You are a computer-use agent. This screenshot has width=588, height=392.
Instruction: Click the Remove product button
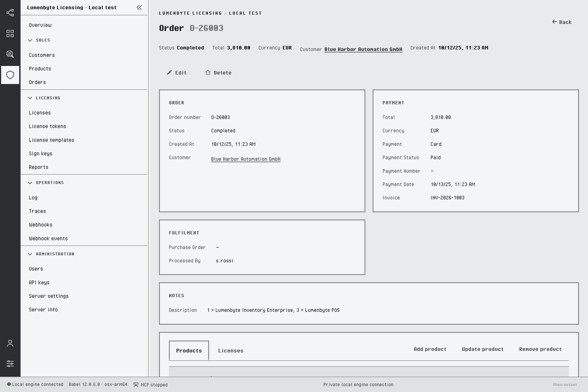[x=540, y=349]
